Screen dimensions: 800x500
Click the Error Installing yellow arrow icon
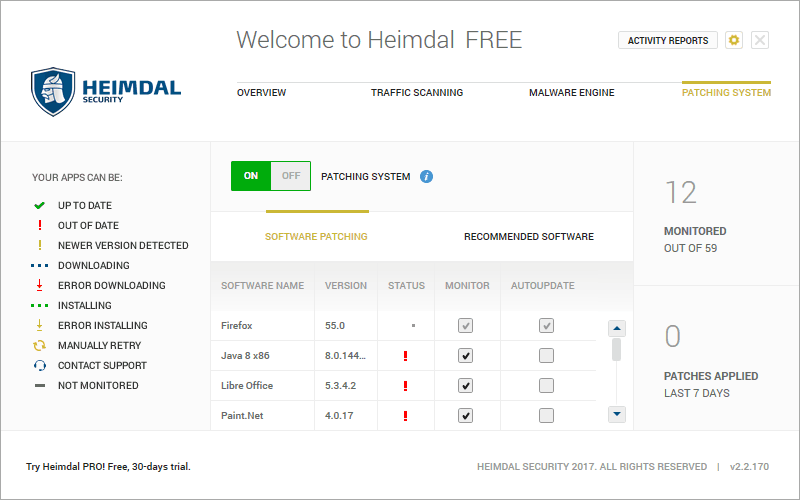pyautogui.click(x=40, y=325)
